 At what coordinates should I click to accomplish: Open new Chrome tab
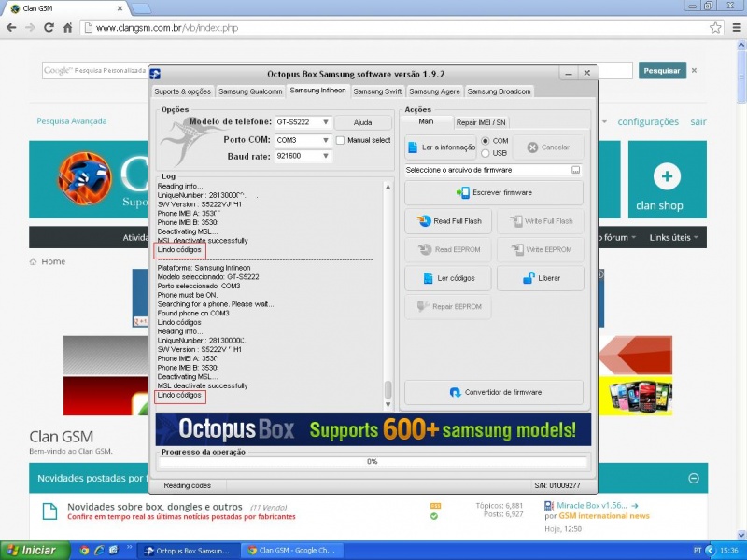[x=141, y=8]
